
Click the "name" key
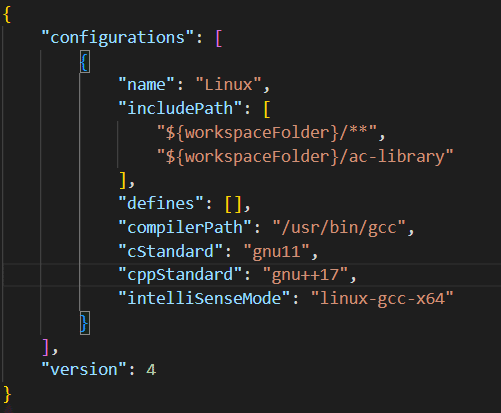point(146,85)
